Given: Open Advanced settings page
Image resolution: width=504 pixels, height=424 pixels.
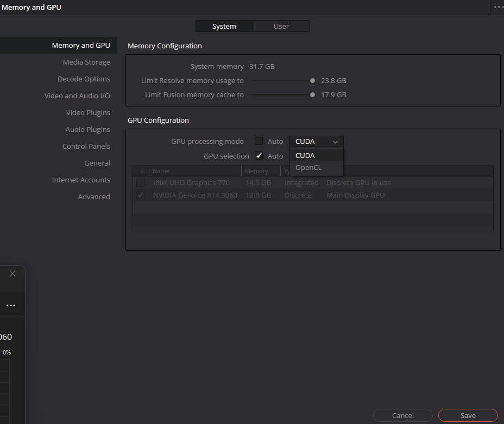Looking at the screenshot, I should (x=94, y=197).
